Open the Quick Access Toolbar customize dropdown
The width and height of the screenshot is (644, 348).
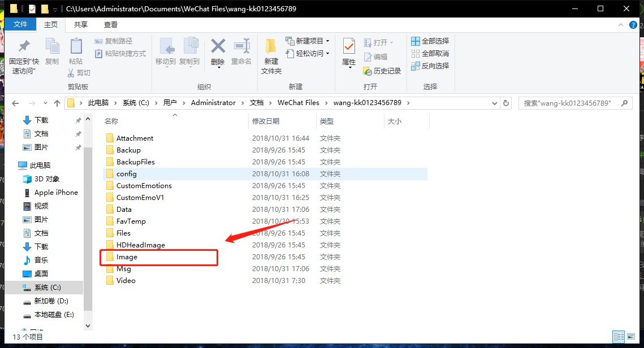pyautogui.click(x=54, y=8)
